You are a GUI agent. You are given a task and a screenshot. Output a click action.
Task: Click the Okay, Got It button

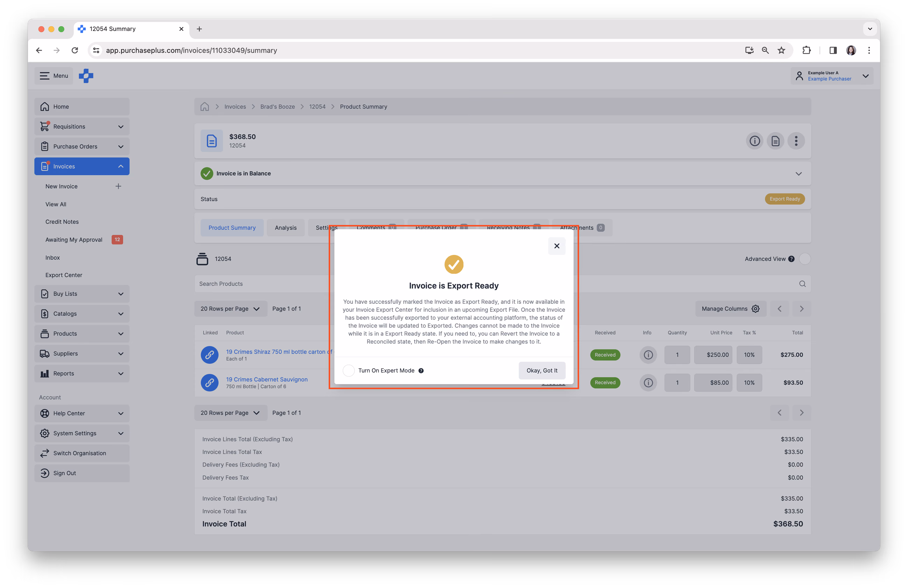pos(542,370)
